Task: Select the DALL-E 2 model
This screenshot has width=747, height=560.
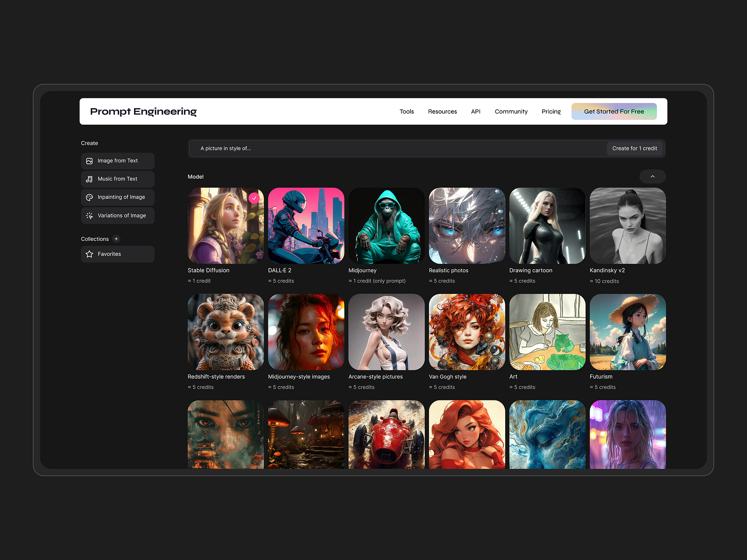Action: point(306,225)
